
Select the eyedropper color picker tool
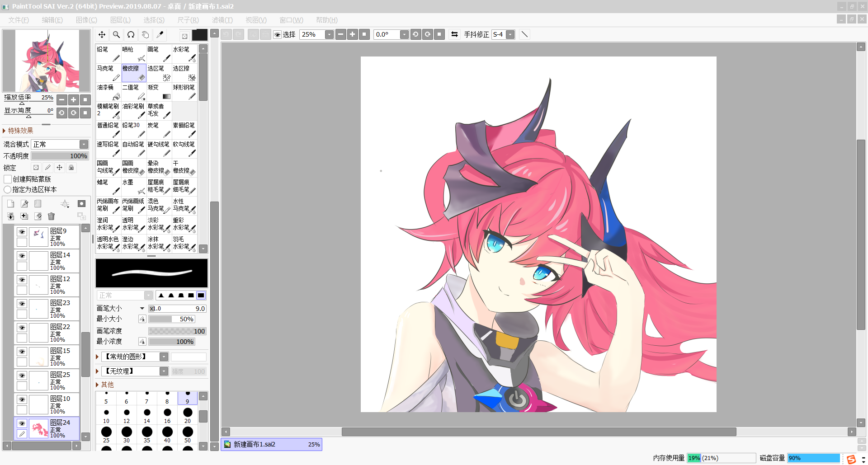tap(160, 35)
